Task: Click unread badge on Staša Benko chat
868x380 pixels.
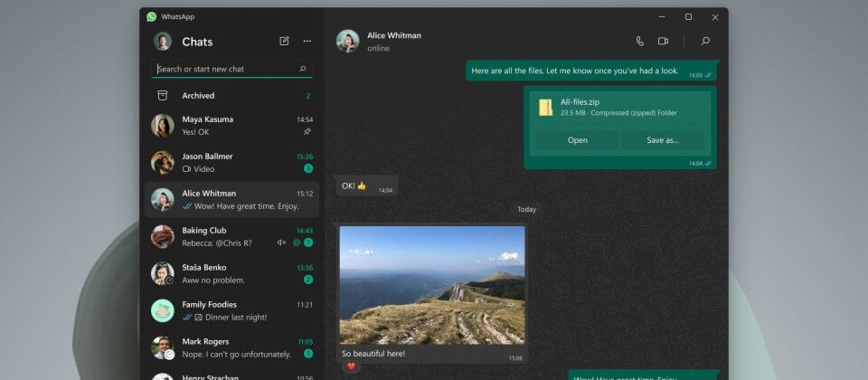Action: click(x=308, y=280)
